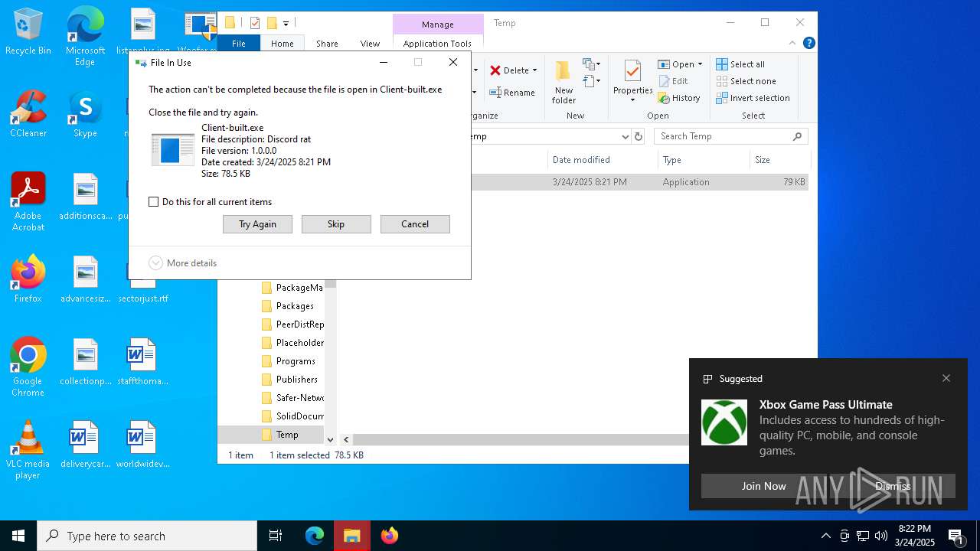This screenshot has width=980, height=551.
Task: Click Join Now on Xbox notification
Action: (763, 486)
